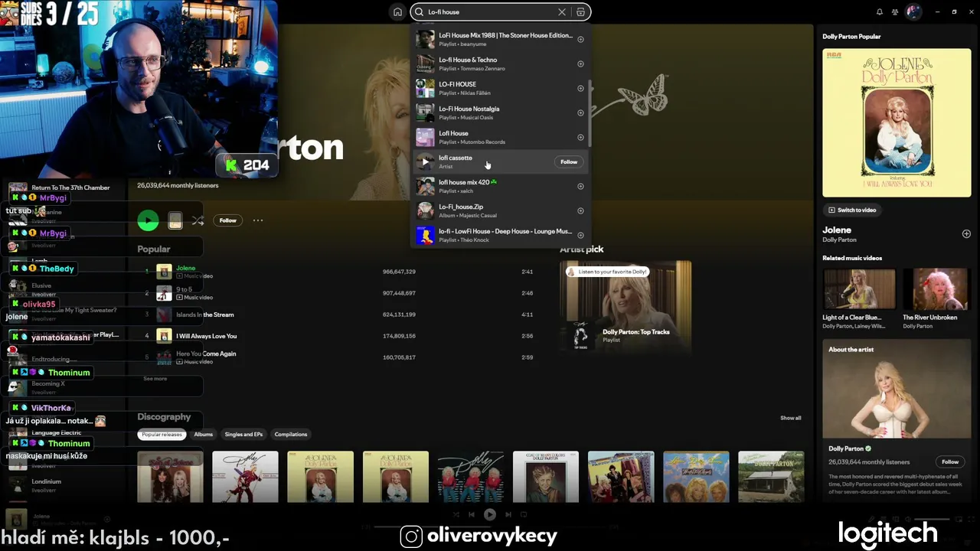The image size is (980, 551).
Task: Focus the Lo-fi house search field
Action: tap(490, 12)
